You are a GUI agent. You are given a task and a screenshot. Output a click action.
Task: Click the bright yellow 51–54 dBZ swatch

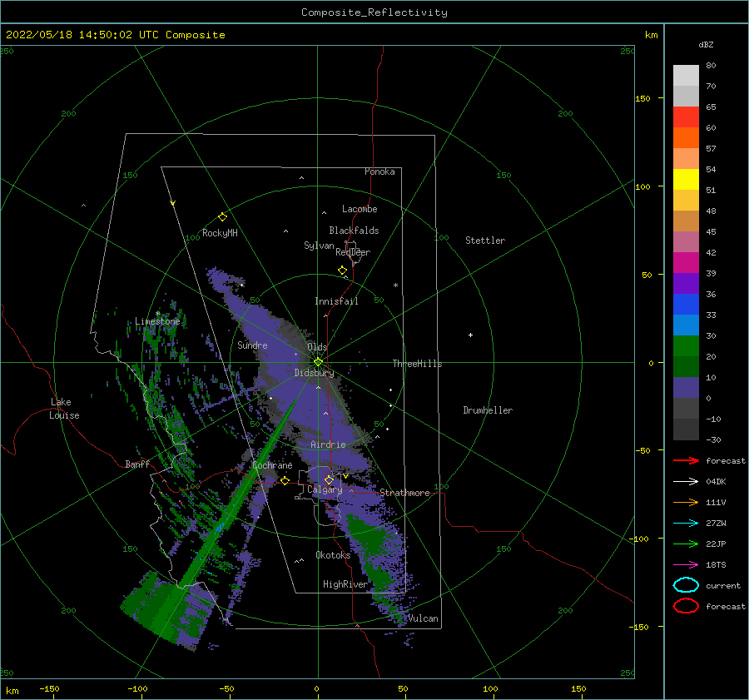coord(686,180)
